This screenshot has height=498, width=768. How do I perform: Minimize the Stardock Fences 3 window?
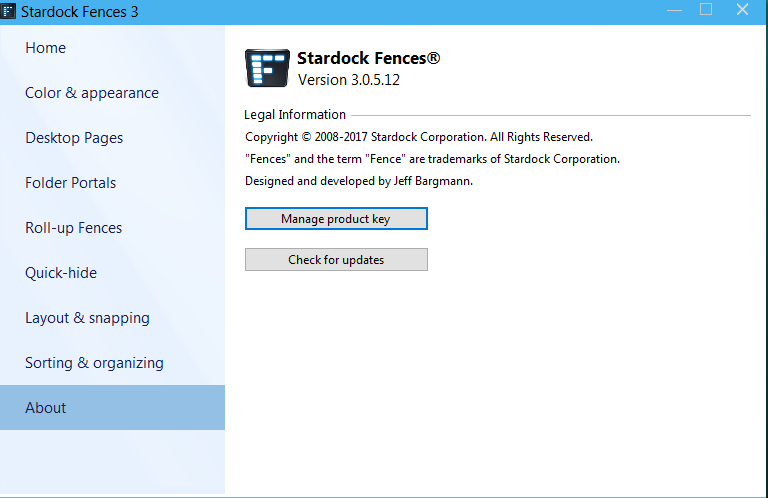coord(674,10)
